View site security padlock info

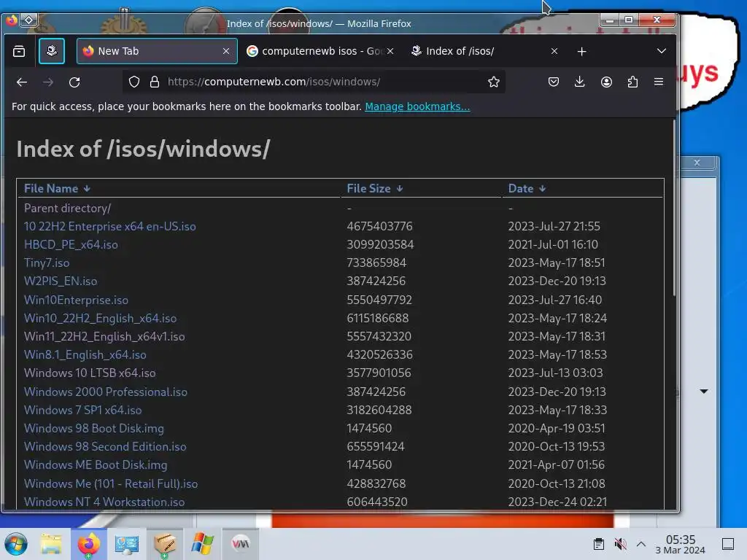155,82
